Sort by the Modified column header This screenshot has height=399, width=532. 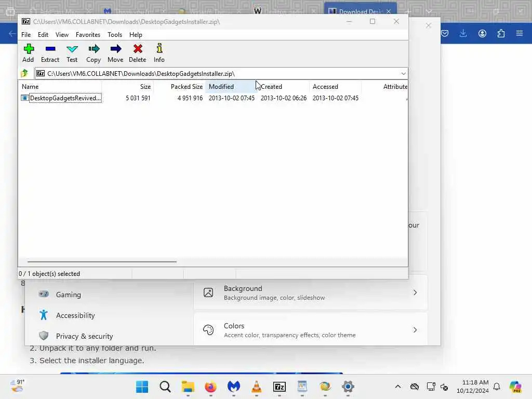coord(231,87)
